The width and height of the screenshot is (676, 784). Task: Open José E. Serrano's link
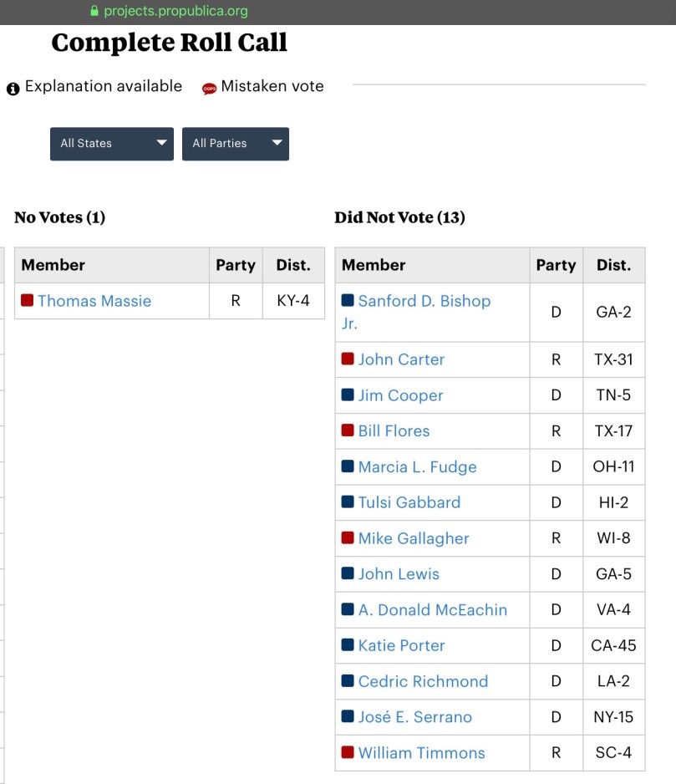(x=414, y=717)
